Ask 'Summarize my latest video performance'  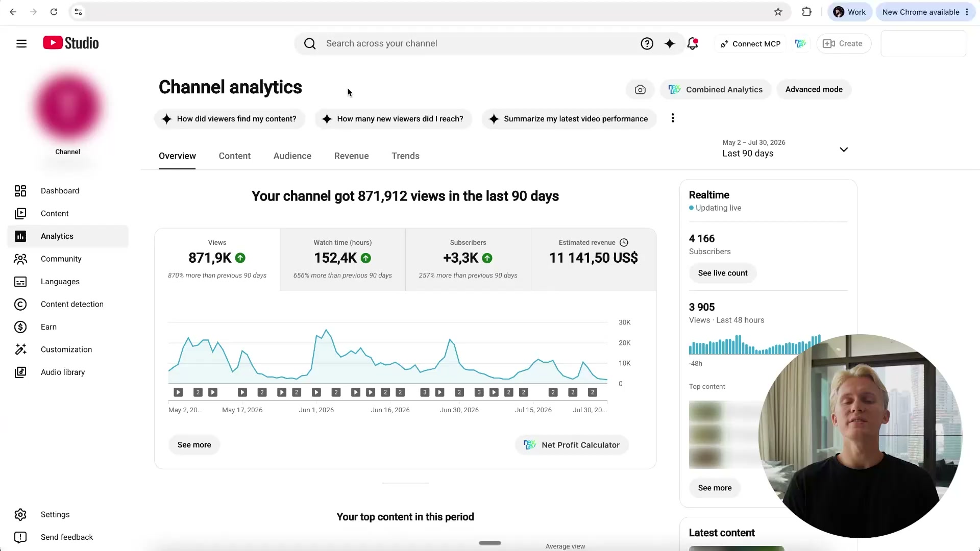click(x=569, y=119)
